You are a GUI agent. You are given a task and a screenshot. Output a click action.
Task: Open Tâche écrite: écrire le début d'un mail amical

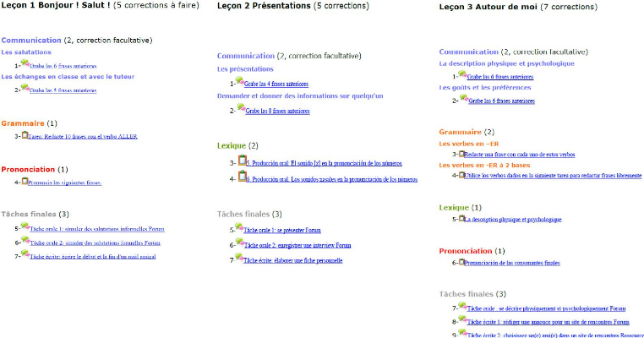coord(93,257)
